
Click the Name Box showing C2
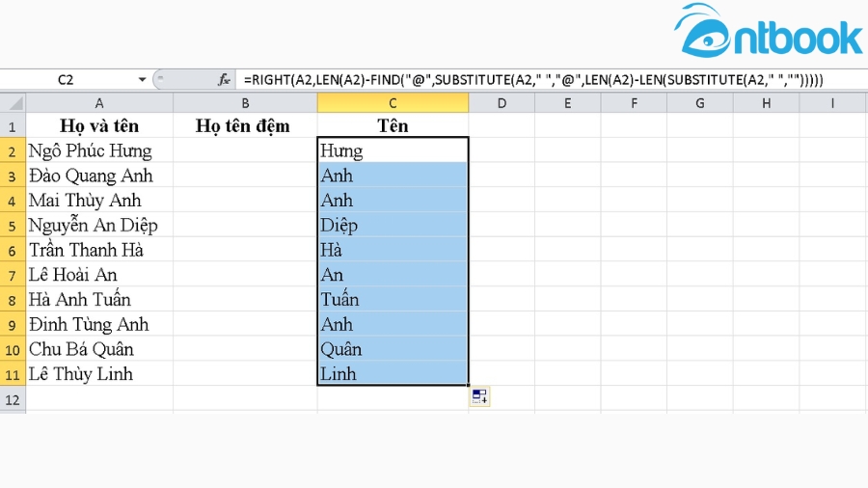pos(67,80)
